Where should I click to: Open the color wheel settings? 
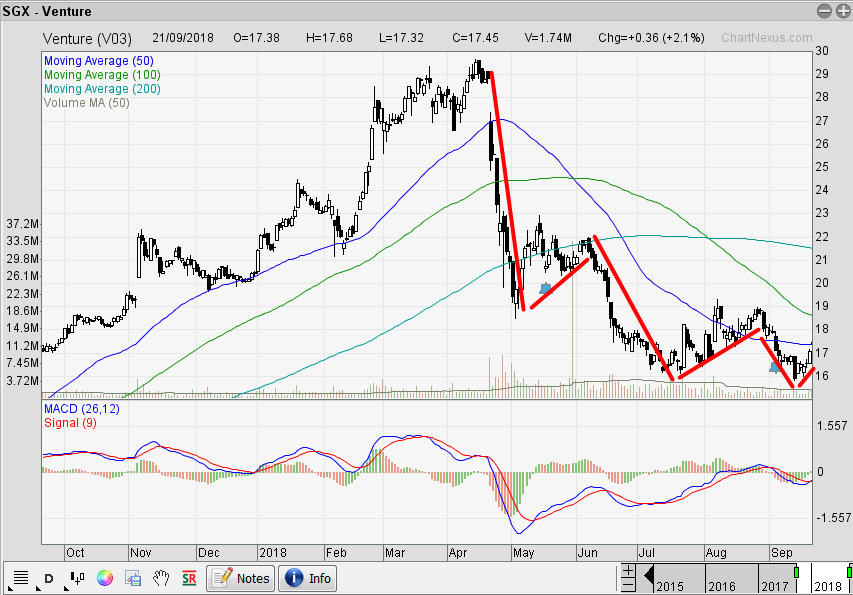[x=105, y=578]
